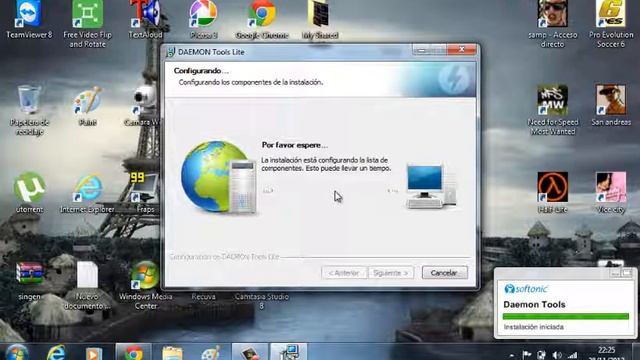
Task: Open the Windows Start menu
Action: [x=16, y=352]
